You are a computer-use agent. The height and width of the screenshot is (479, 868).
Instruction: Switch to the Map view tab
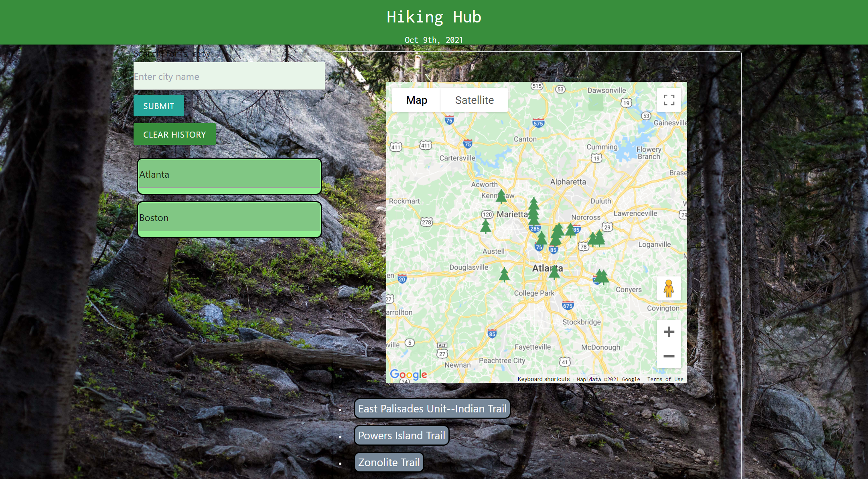tap(416, 100)
